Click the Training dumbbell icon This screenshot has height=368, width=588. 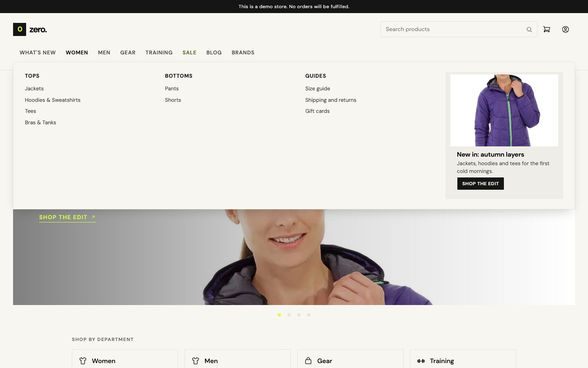click(421, 361)
